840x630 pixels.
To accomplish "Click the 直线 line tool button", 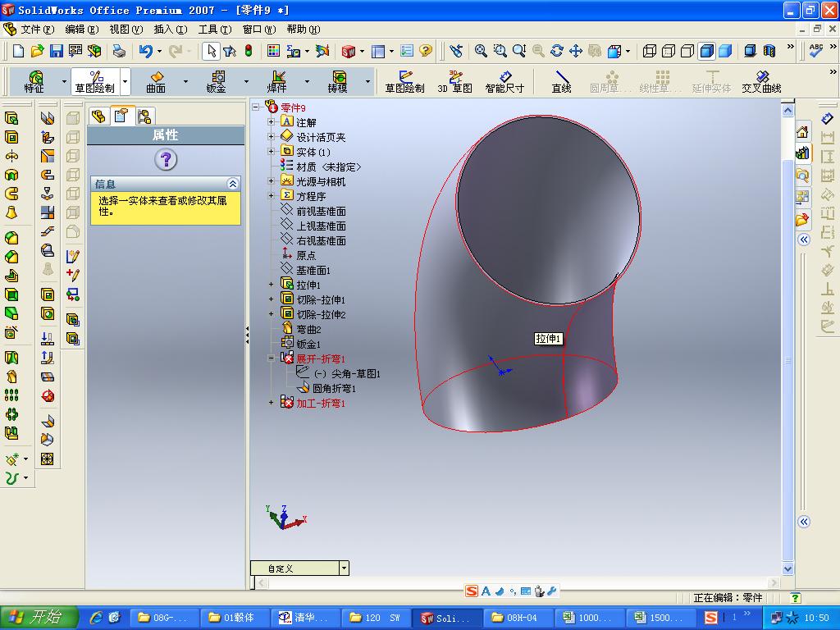I will pos(561,82).
